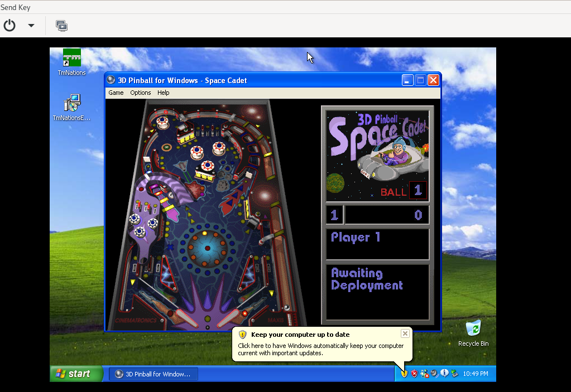Viewport: 571px width, 392px height.
Task: Open the Help menu in Pinball
Action: 163,93
